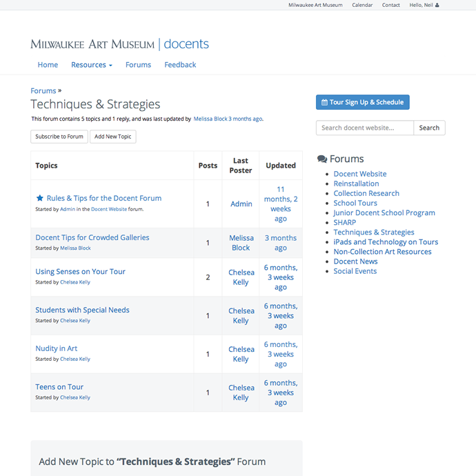Open the Rules & Tips for the Docent Forum topic
Viewport: 476px width, 476px height.
(104, 198)
